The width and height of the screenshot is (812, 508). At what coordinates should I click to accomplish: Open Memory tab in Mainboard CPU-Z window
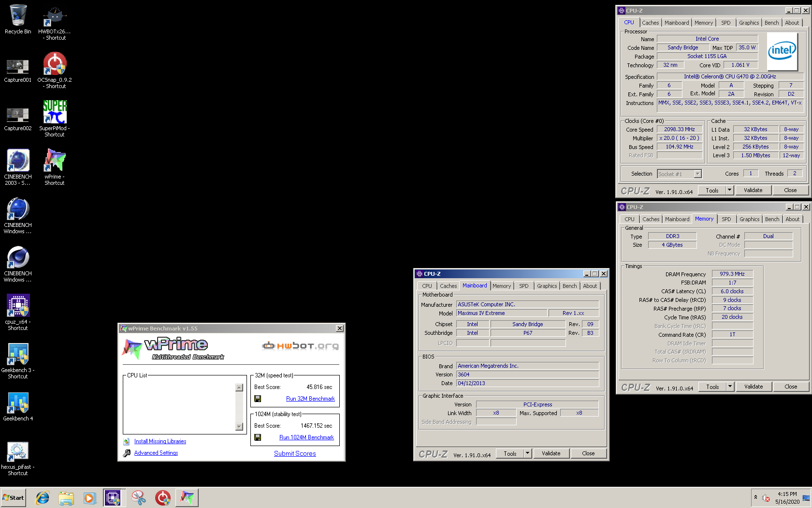coord(502,286)
